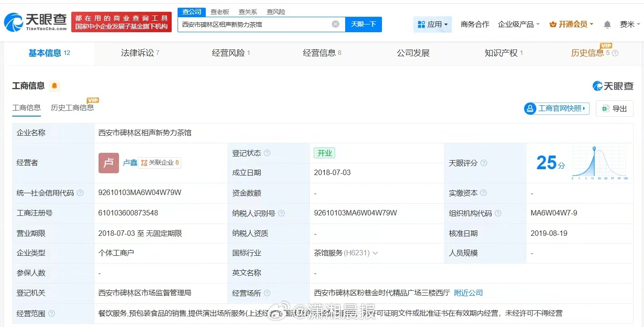Screen dimensions: 644x327
Task: Select the 核准日期 value 2019-08-19
Action: [x=549, y=234]
